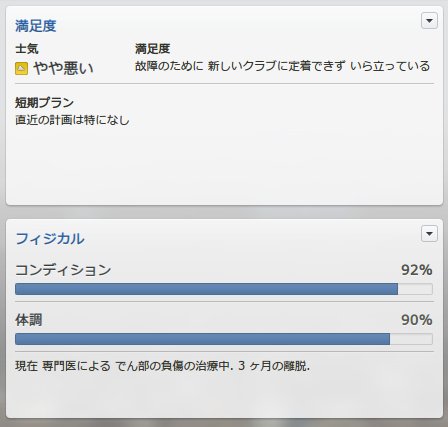Click the コンディション label
Viewport: 448px width, 427px height.
63,270
